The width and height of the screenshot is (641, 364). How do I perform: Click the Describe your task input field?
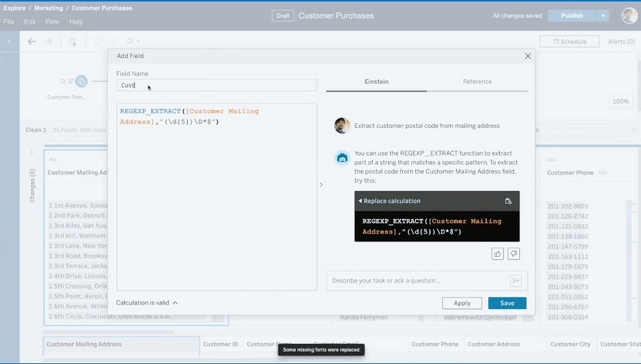point(417,281)
